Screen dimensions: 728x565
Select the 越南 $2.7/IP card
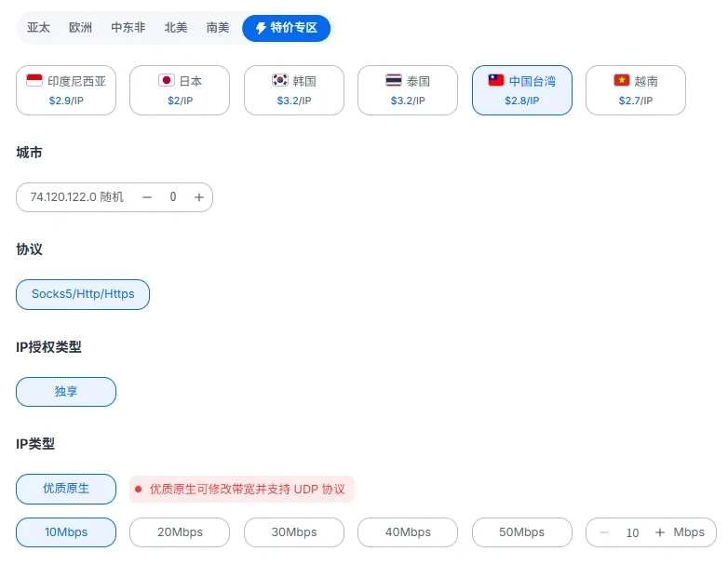tap(636, 90)
